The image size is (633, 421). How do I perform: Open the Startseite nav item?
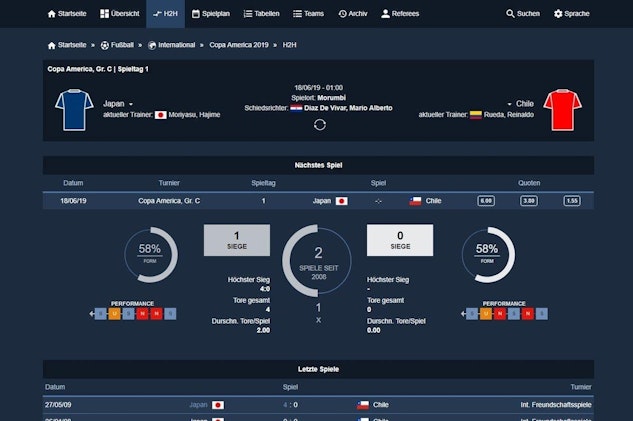pos(67,14)
